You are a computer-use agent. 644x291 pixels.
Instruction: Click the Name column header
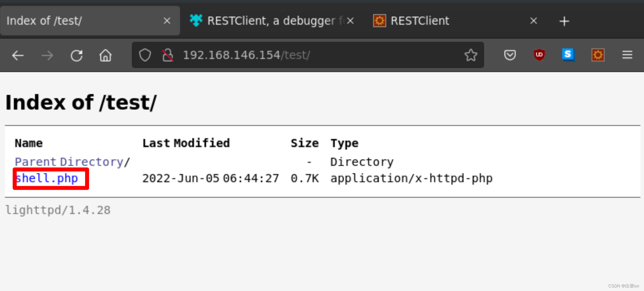(29, 143)
